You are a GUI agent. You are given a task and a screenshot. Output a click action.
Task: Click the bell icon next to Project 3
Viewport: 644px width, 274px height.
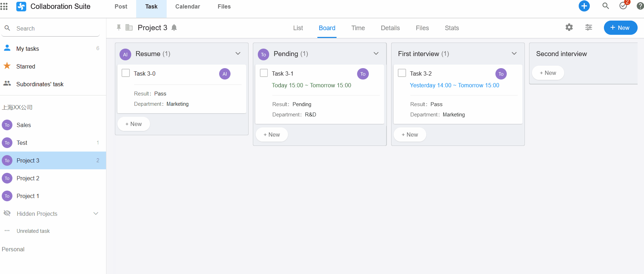pos(174,28)
